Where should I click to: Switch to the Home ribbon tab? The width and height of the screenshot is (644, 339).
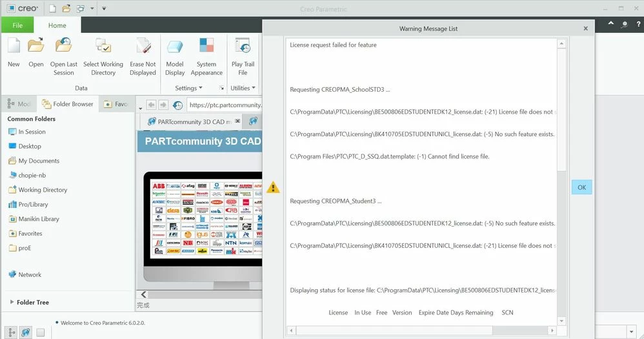point(57,25)
